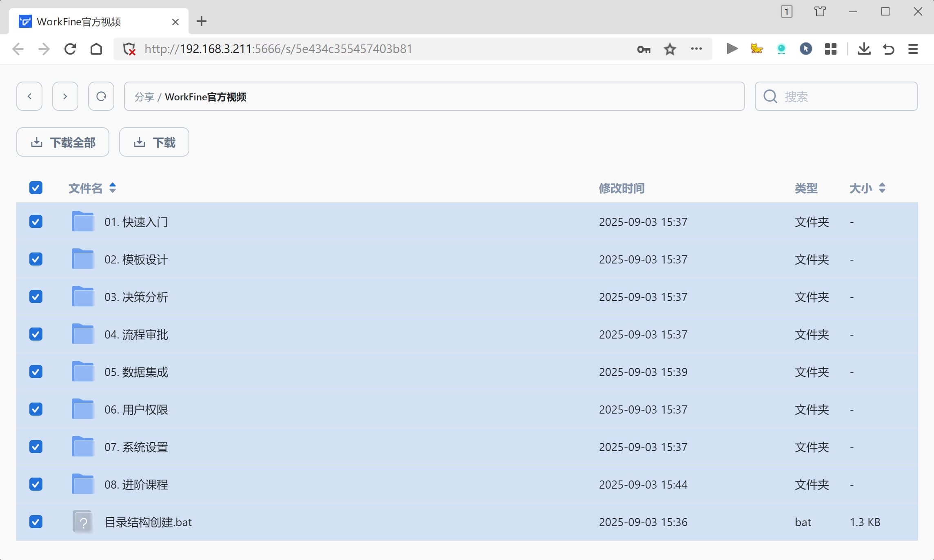Click the browser forward arrow
The height and width of the screenshot is (560, 934).
(x=44, y=49)
